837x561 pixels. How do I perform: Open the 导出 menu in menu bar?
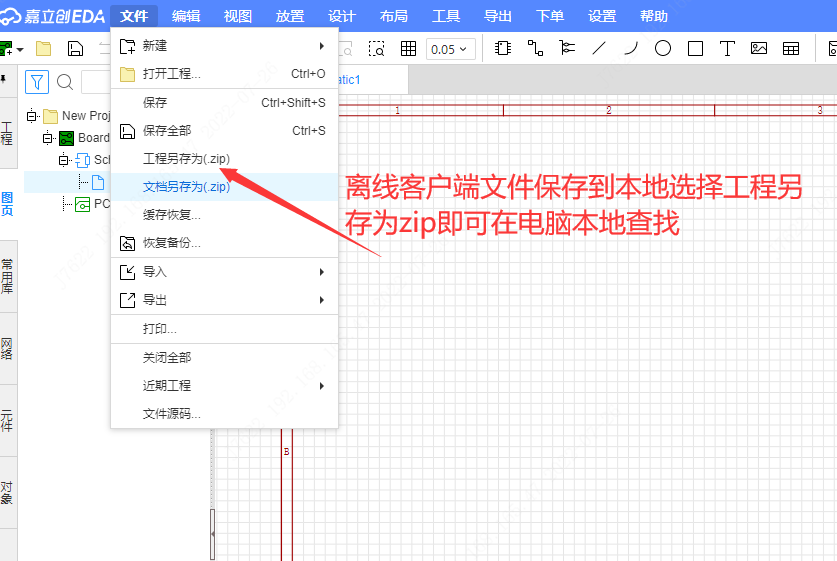pos(498,16)
